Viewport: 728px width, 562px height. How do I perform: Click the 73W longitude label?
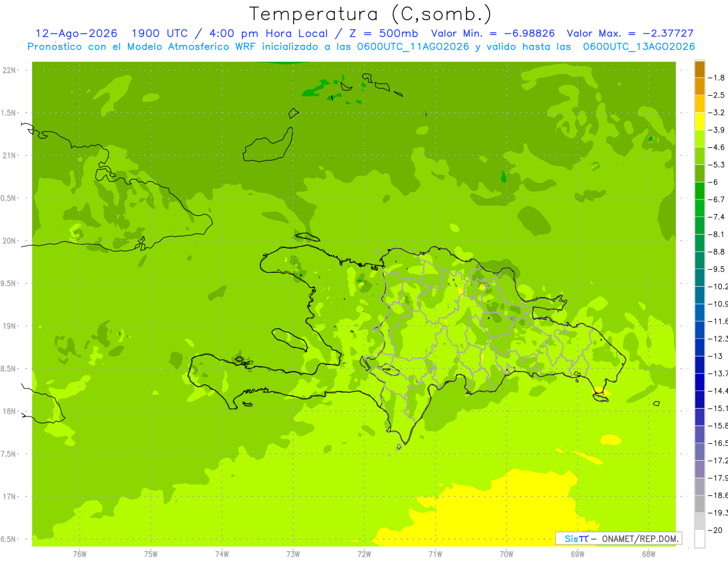pos(293,554)
